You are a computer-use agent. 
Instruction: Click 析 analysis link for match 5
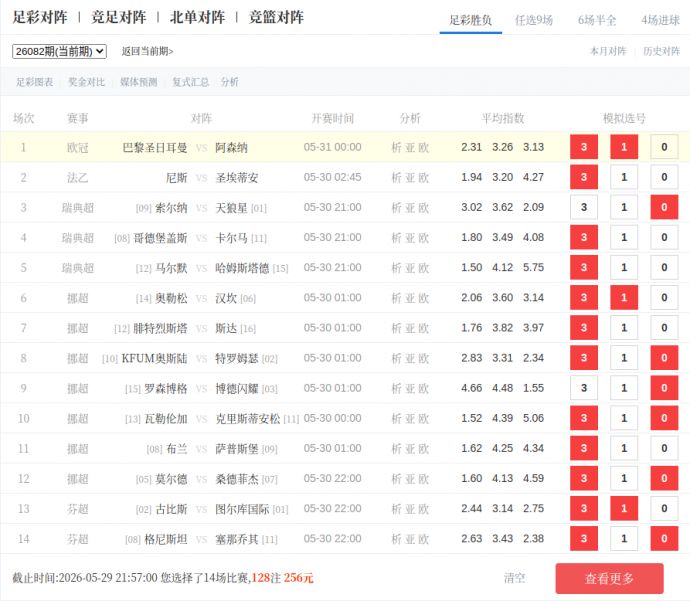click(396, 268)
